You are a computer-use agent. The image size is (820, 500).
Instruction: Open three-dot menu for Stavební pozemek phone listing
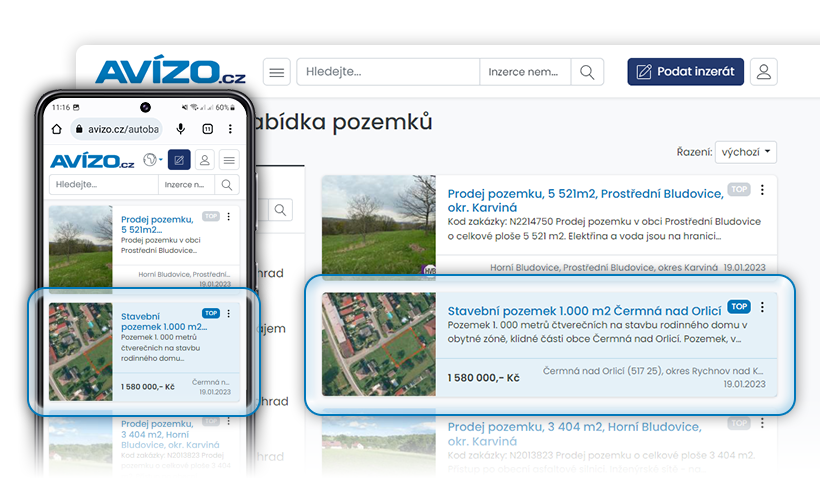coord(229,313)
